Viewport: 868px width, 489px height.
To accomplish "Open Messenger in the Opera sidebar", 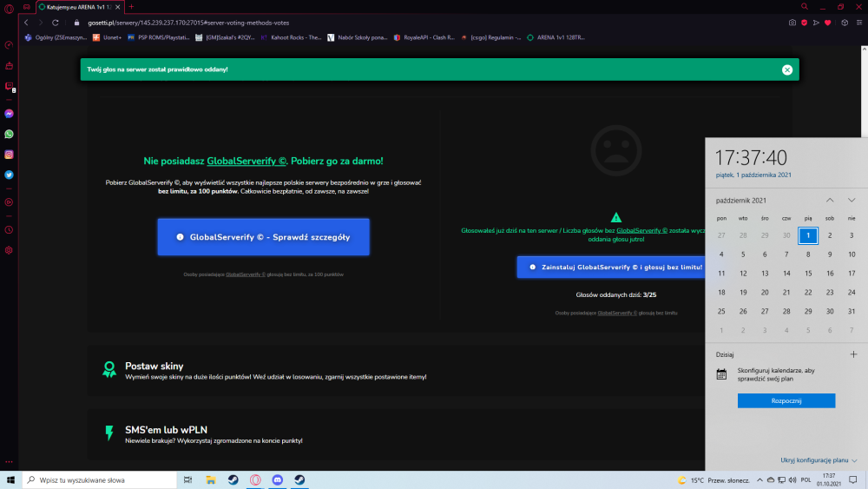I will [x=9, y=114].
